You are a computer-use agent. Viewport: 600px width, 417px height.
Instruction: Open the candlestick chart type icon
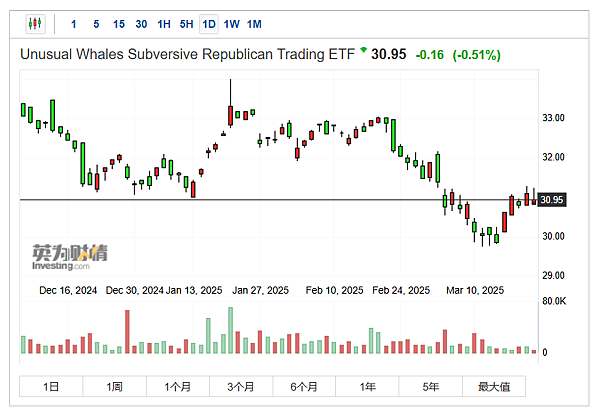[x=36, y=24]
